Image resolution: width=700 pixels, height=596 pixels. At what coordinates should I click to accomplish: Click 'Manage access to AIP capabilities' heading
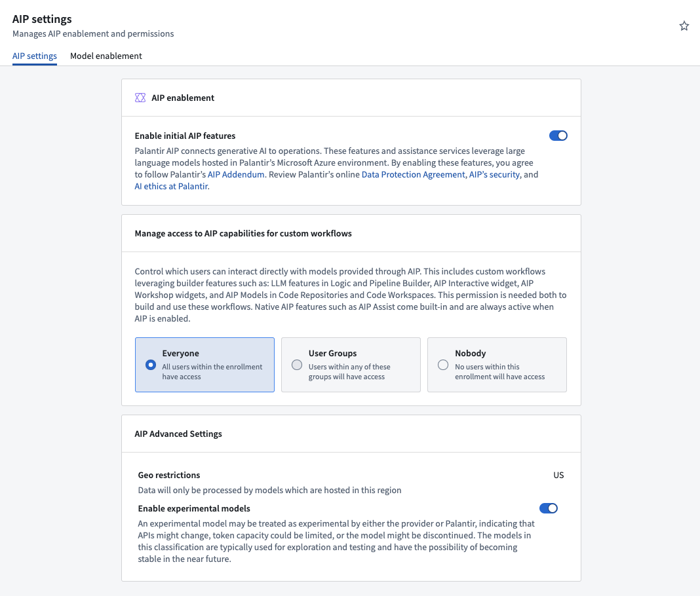point(243,233)
